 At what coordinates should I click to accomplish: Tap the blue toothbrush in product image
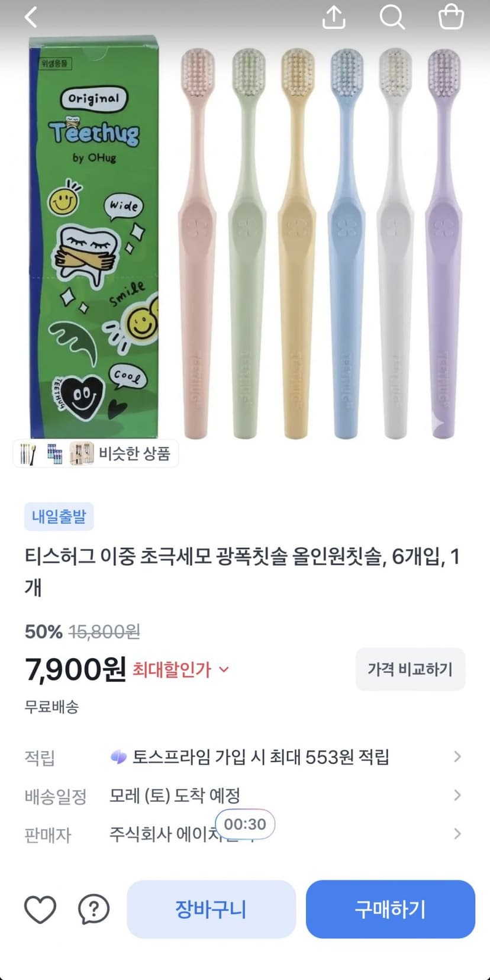[347, 243]
